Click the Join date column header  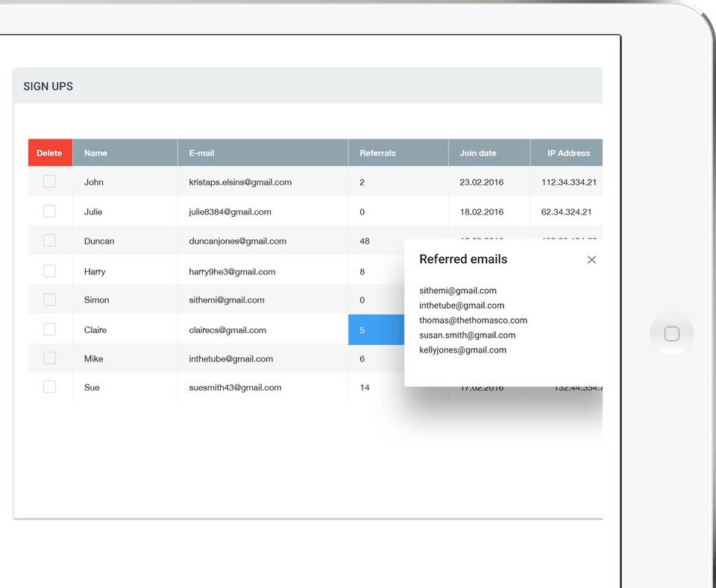pyautogui.click(x=477, y=153)
